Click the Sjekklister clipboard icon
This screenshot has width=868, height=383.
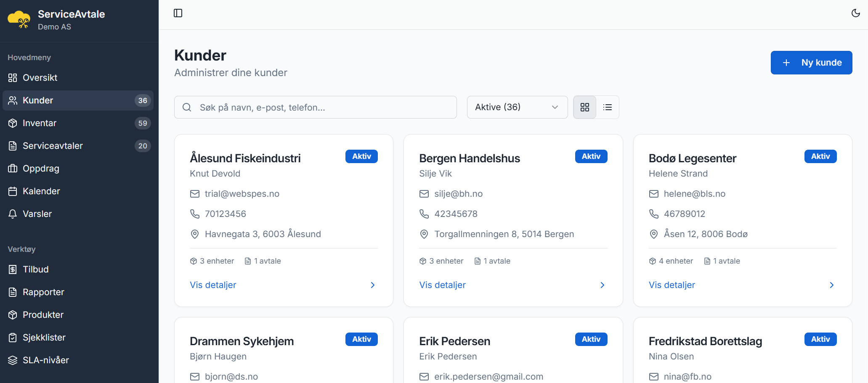(13, 338)
